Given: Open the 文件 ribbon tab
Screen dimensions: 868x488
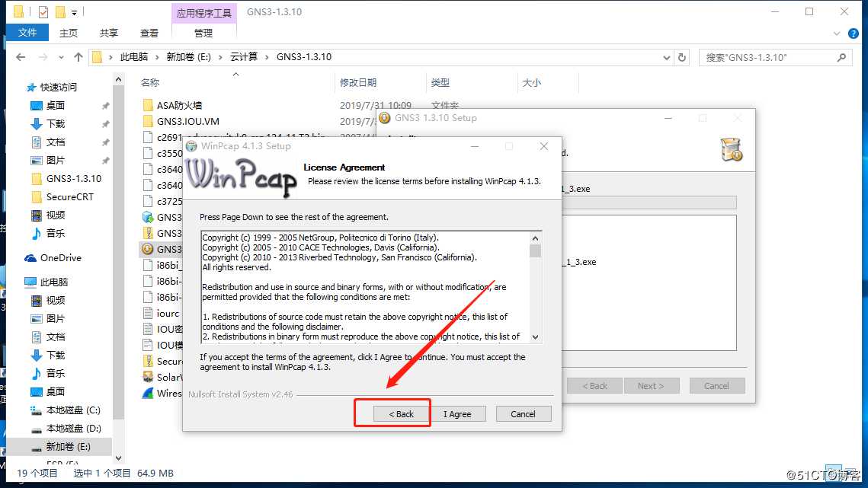Looking at the screenshot, I should pos(27,33).
